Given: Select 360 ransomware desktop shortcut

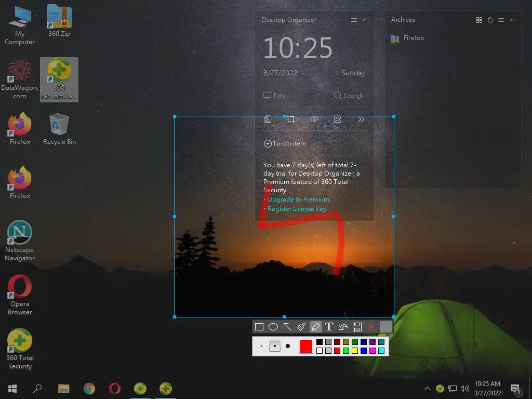Looking at the screenshot, I should click(59, 79).
